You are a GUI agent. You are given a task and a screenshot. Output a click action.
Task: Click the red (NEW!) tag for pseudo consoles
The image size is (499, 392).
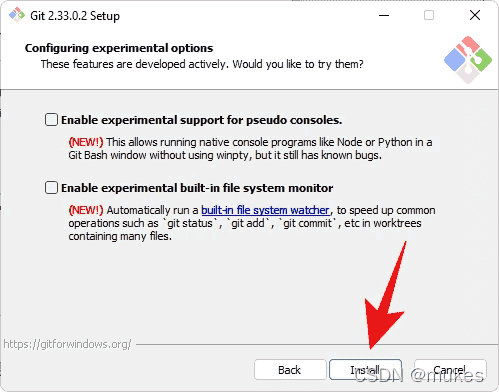pyautogui.click(x=86, y=142)
